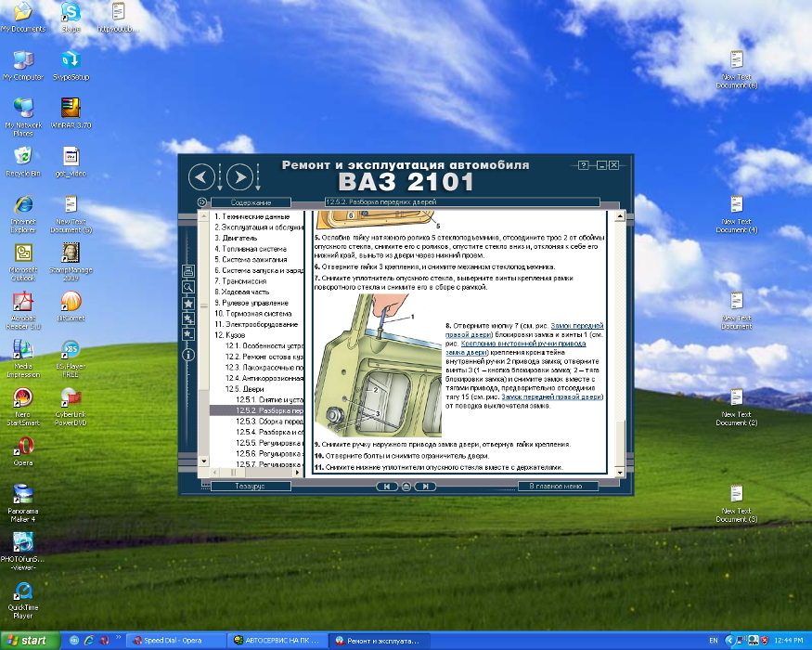Select 9. Рулевое управление chapter
This screenshot has height=650, width=812.
(x=251, y=303)
